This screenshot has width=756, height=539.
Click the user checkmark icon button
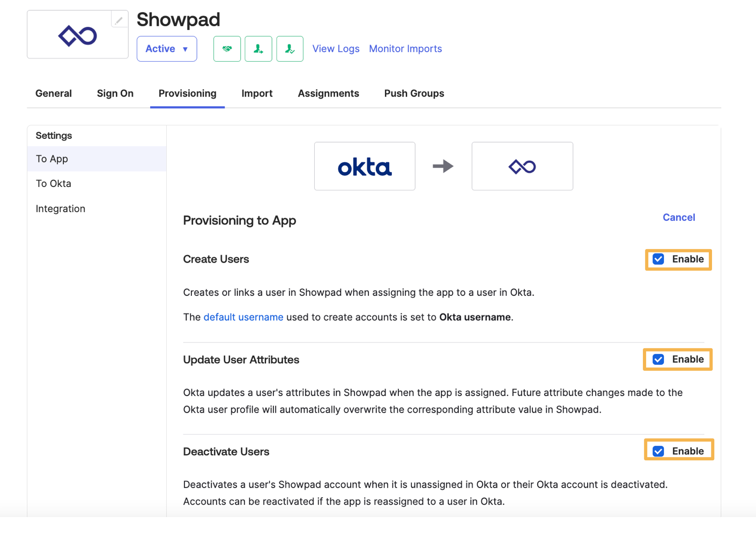290,49
